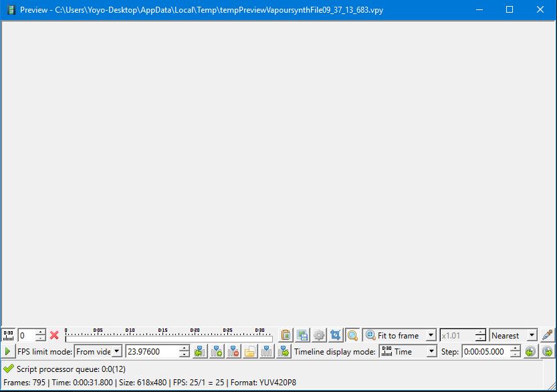Toggle the crop tool

pyautogui.click(x=336, y=335)
